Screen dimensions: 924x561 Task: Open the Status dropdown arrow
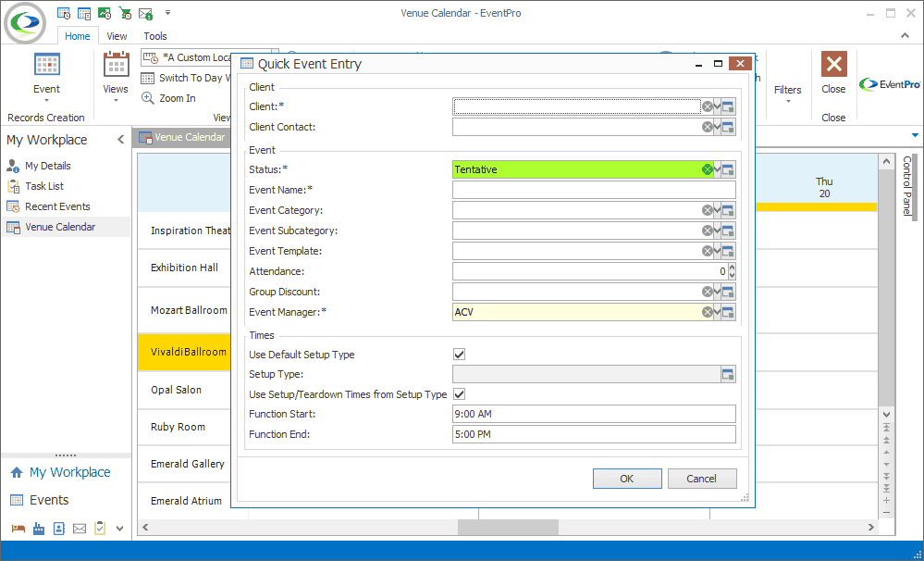click(x=717, y=169)
